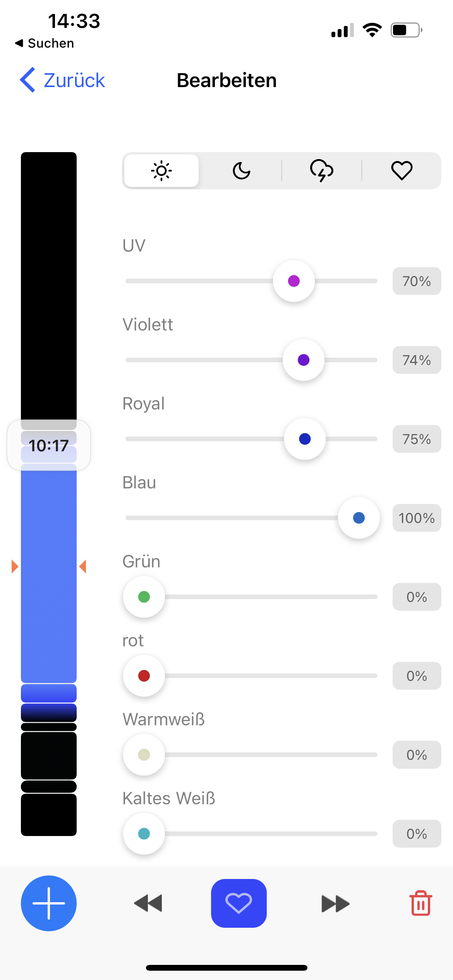
Task: Tap the blue heart favorite button
Action: [239, 903]
